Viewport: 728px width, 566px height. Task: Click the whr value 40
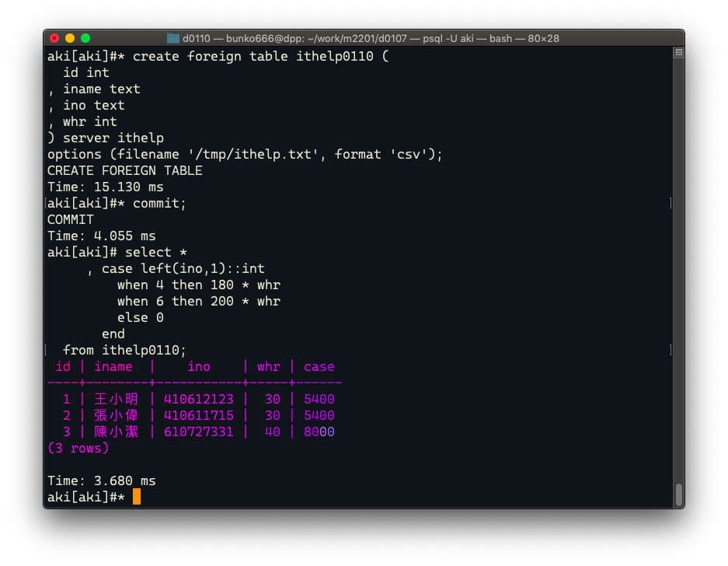(273, 431)
